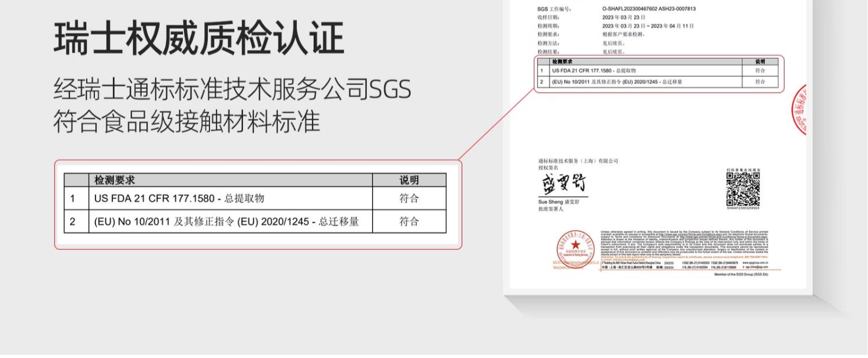868x358 pixels.
Task: Click the receipt date "2023 年 03 月 23 日"
Action: pyautogui.click(x=624, y=17)
